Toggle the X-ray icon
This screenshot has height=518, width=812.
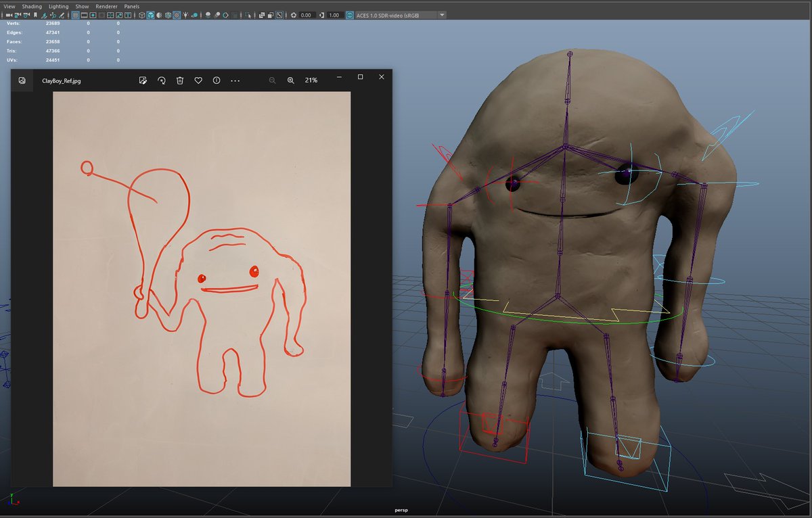pos(262,15)
